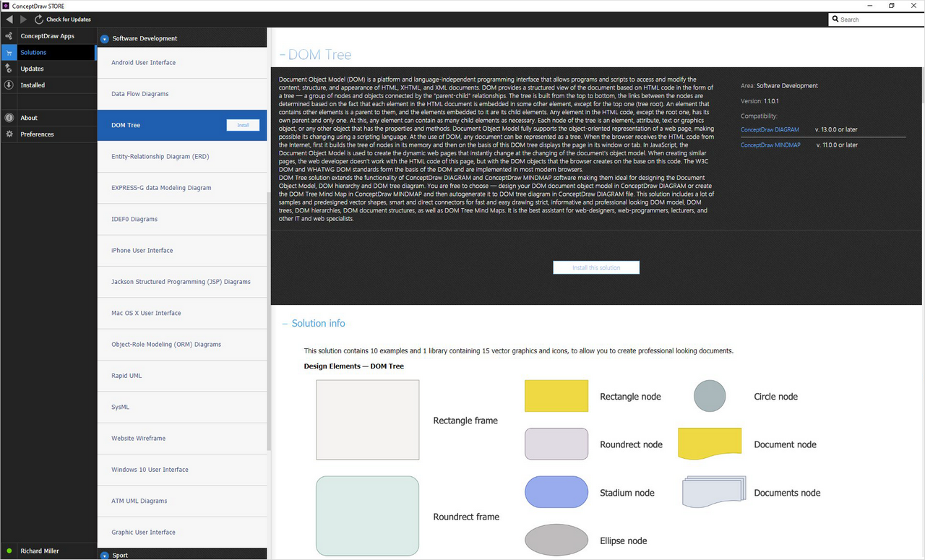The image size is (925, 560).
Task: Expand the Sport category
Action: pyautogui.click(x=105, y=556)
